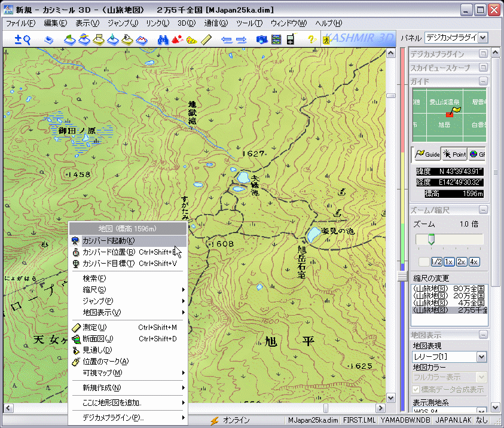The width and height of the screenshot is (504, 428).
Task: Click the map icon with red profile line
Action: tap(142, 39)
